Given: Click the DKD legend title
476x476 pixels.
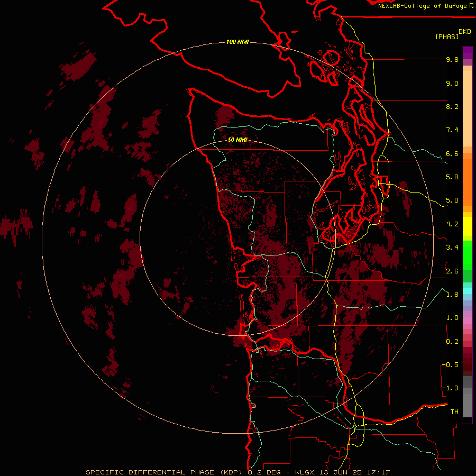Looking at the screenshot, I should [x=464, y=32].
